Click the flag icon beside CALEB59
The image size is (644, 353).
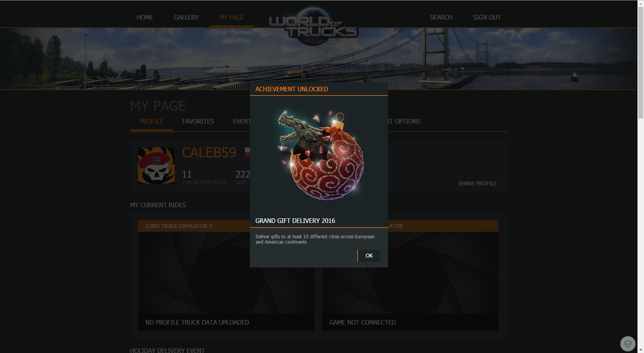(247, 153)
